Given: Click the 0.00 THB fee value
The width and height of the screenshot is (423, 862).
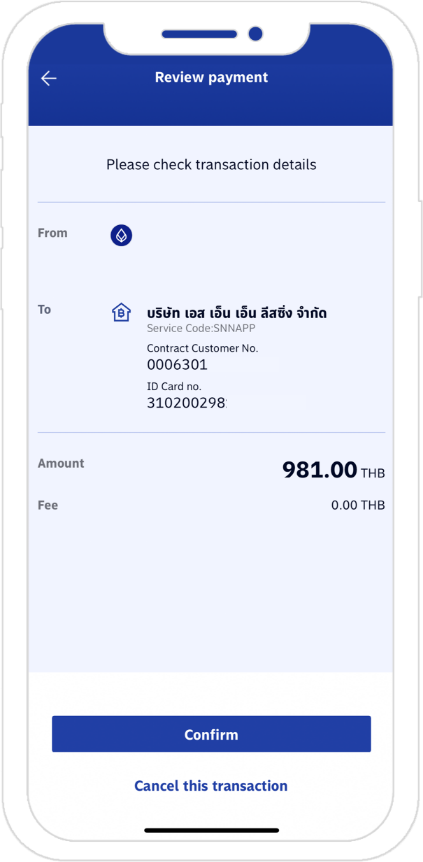Looking at the screenshot, I should point(358,505).
